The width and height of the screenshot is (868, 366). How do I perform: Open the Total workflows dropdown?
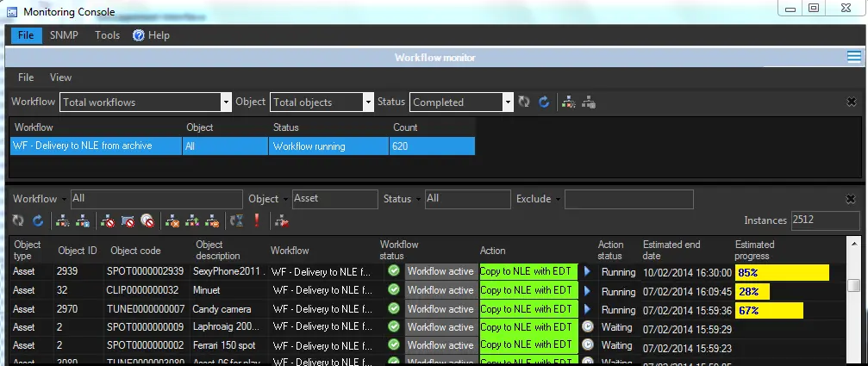click(226, 102)
